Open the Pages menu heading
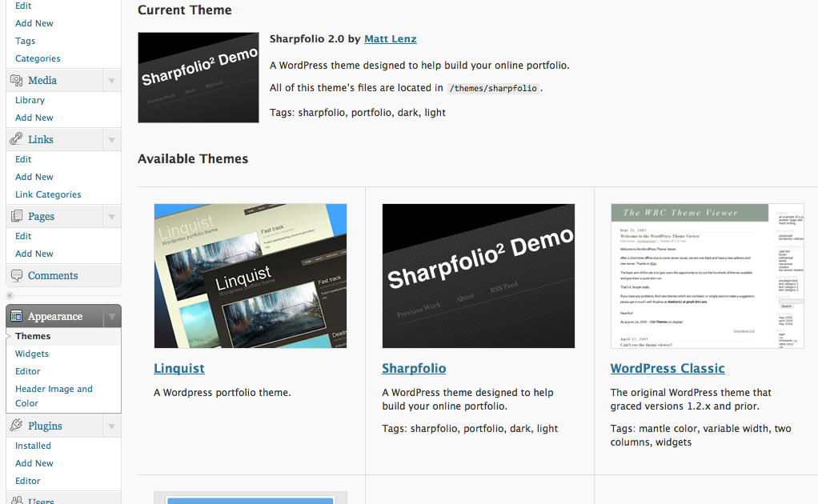This screenshot has height=504, width=818. point(41,216)
